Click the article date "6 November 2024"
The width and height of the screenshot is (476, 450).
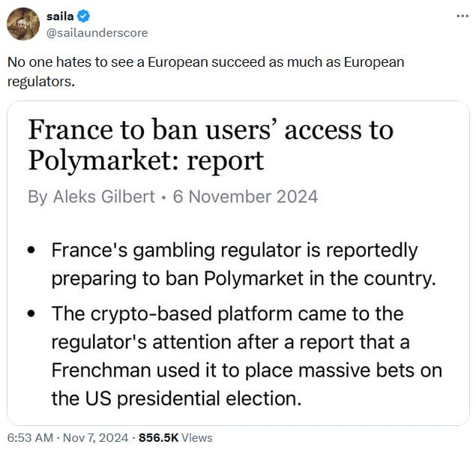[x=245, y=197]
